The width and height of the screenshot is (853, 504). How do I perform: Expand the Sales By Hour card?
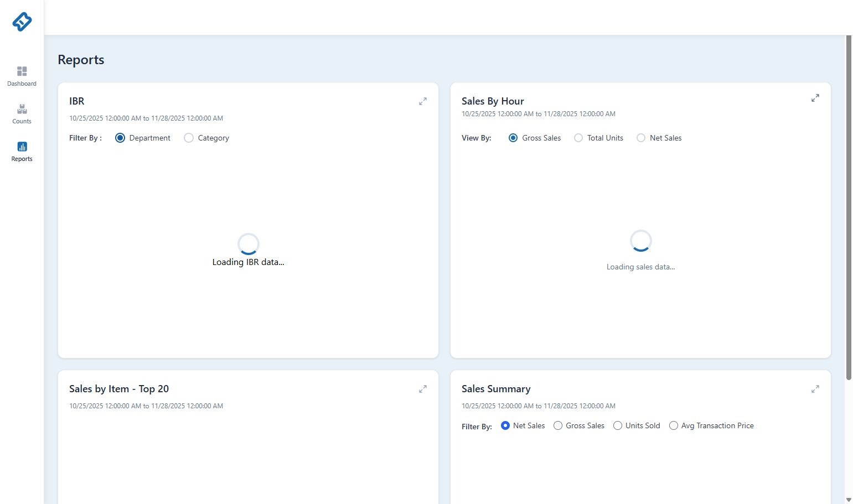pos(815,98)
